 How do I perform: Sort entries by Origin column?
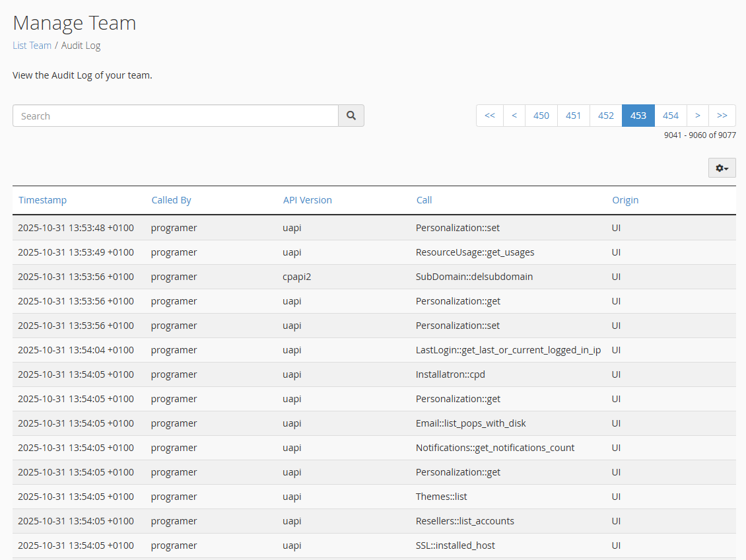[x=625, y=200]
